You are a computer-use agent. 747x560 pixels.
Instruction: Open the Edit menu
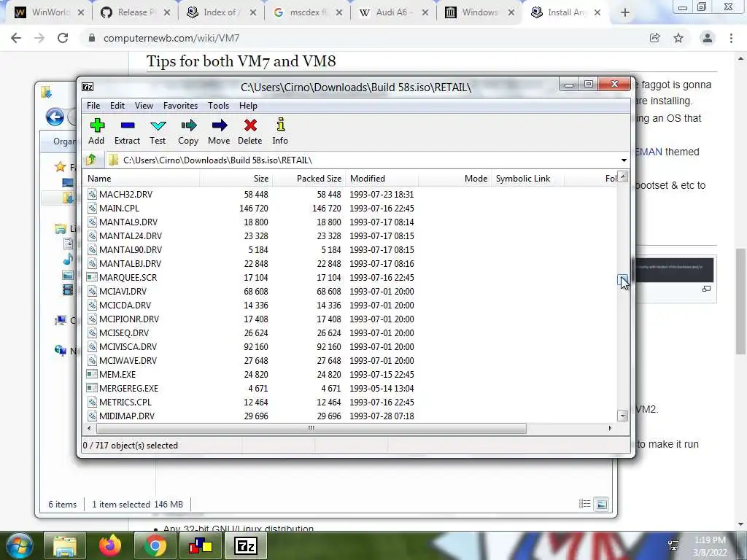[x=117, y=106]
